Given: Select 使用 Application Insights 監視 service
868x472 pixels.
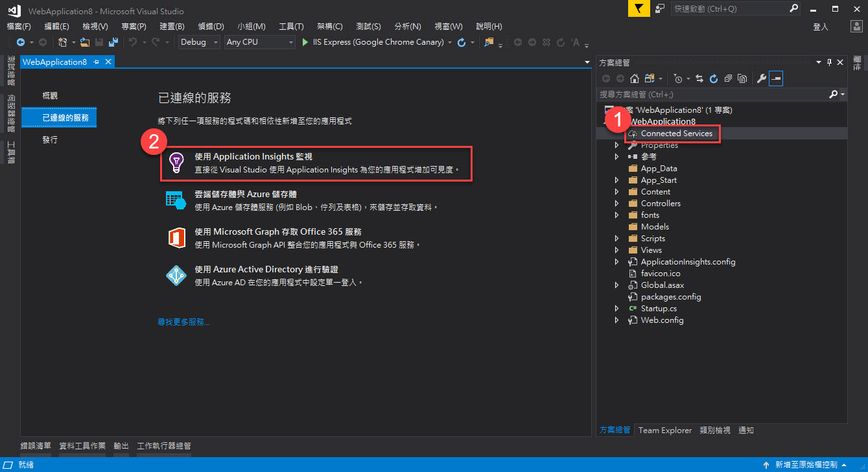Looking at the screenshot, I should pos(316,163).
